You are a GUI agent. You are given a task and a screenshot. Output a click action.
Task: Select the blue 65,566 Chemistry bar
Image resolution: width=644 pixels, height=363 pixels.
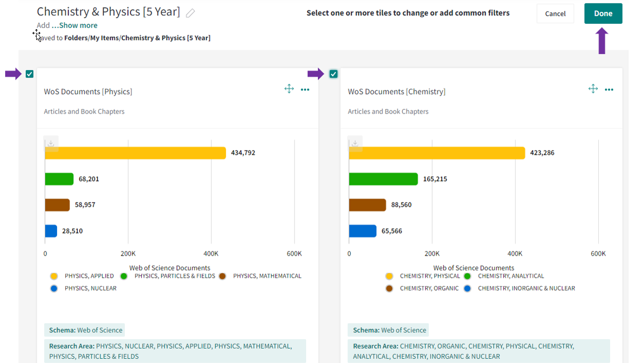coord(363,231)
